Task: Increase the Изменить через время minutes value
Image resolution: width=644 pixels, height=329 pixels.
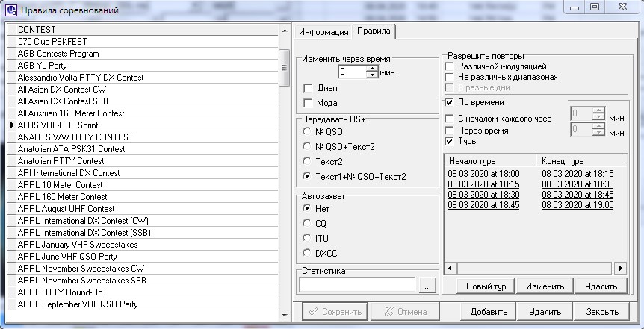Action: click(372, 69)
